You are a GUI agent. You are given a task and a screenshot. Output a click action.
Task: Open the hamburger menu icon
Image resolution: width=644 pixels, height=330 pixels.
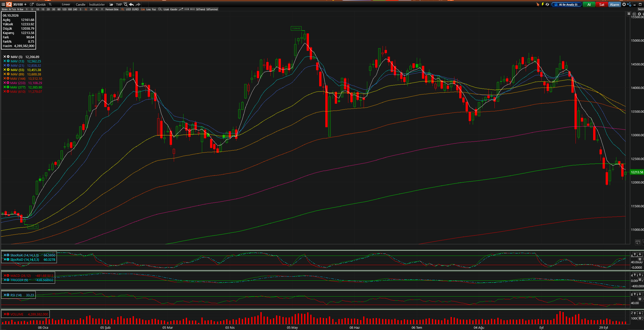tap(3, 4)
